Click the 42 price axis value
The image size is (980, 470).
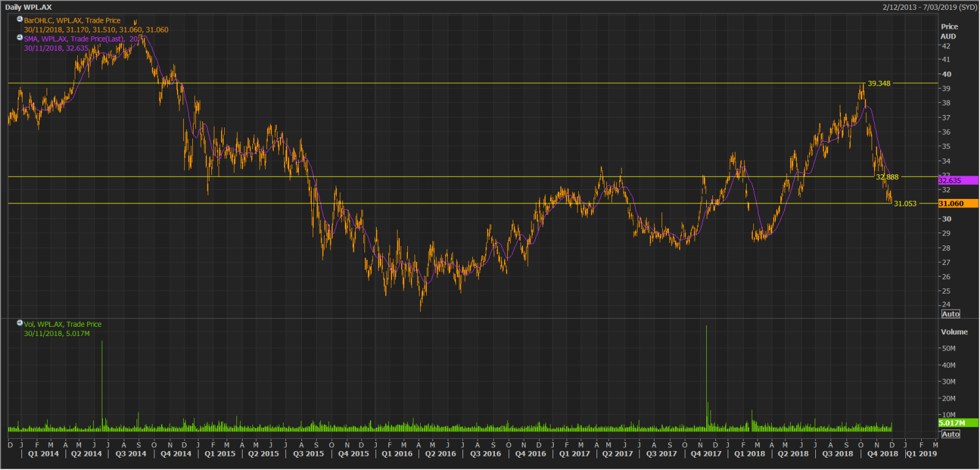946,46
